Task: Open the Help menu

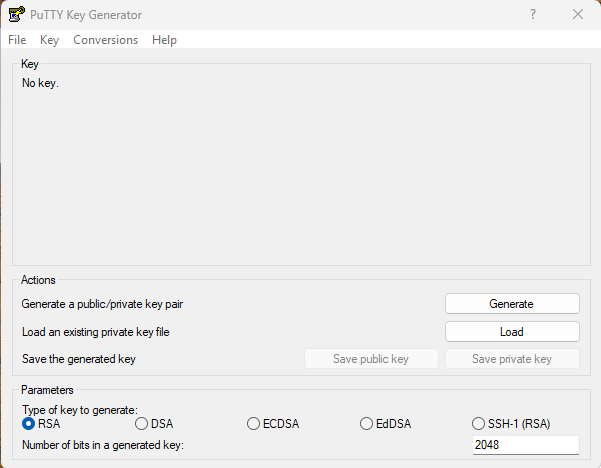Action: [x=164, y=40]
